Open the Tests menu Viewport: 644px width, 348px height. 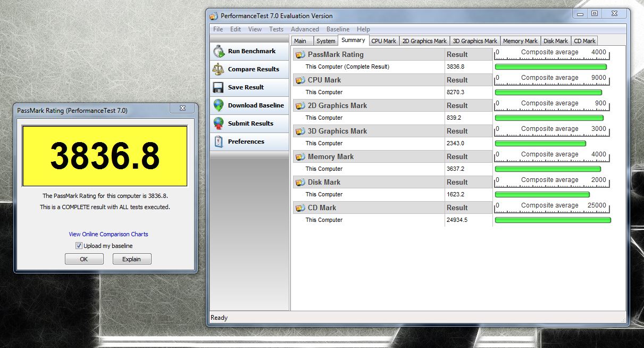pos(277,29)
